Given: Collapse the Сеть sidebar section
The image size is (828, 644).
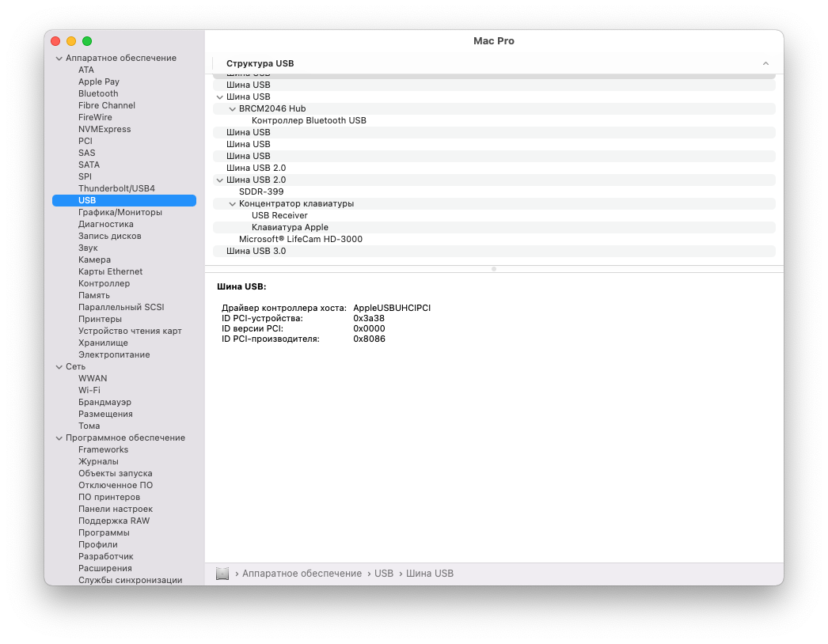Looking at the screenshot, I should (59, 367).
